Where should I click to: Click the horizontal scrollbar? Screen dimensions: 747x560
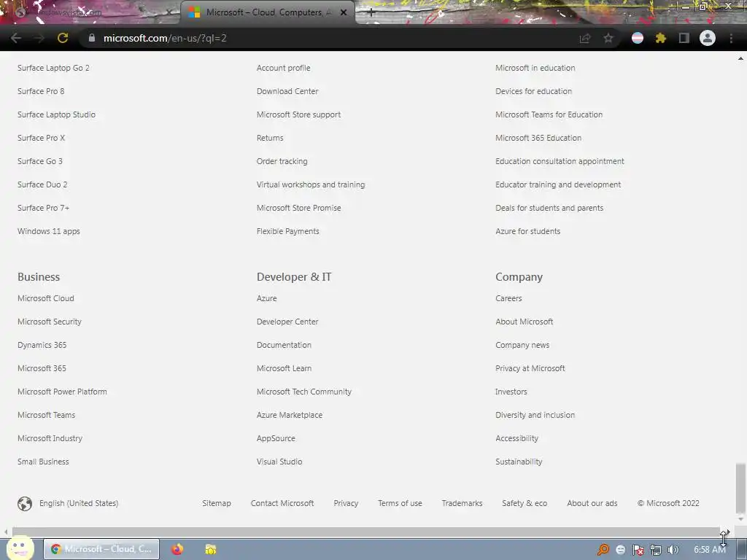pos(365,532)
